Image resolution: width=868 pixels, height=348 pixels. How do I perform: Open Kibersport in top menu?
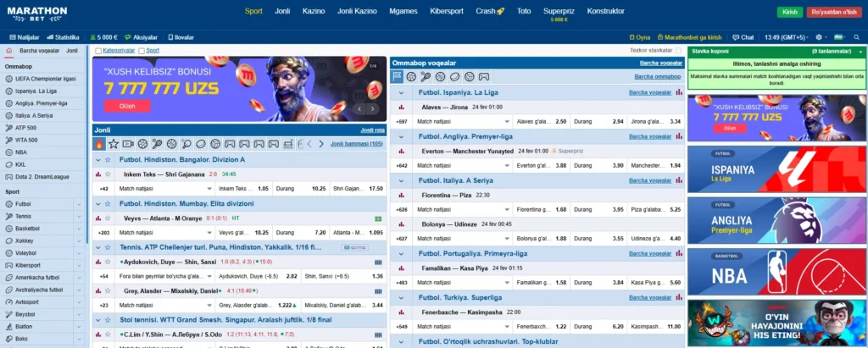pyautogui.click(x=446, y=11)
